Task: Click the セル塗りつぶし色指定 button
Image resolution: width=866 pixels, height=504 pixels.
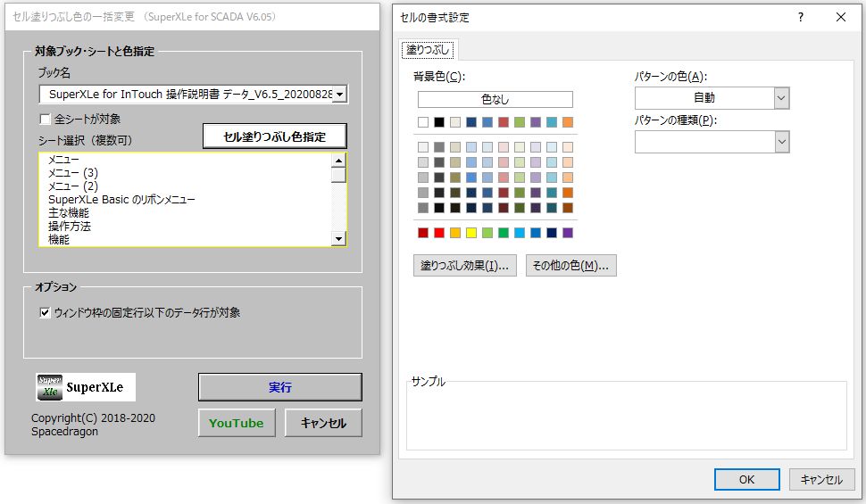Action: coord(274,136)
